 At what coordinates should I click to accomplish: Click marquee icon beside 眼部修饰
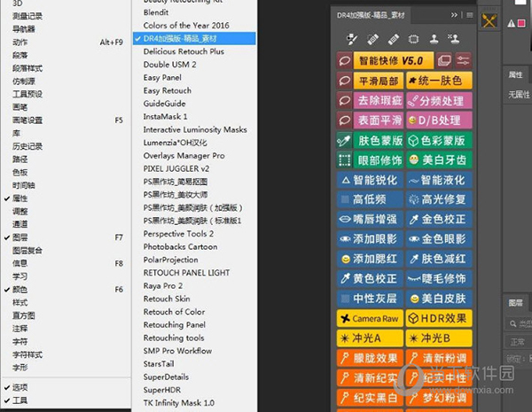click(x=344, y=160)
